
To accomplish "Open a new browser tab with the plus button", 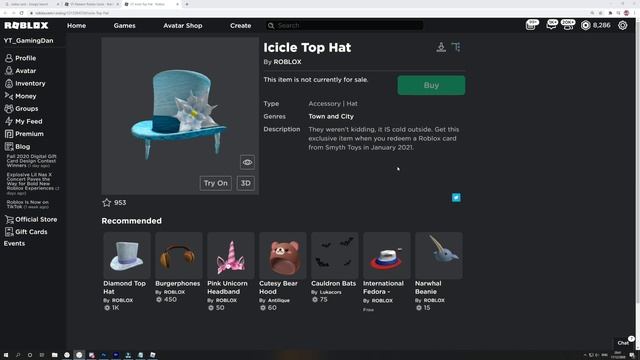I will pos(187,4).
